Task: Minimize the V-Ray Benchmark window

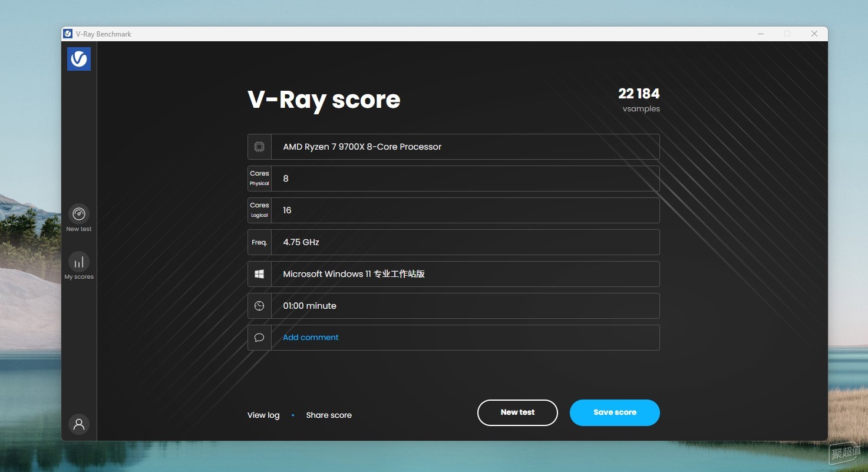Action: pyautogui.click(x=761, y=34)
